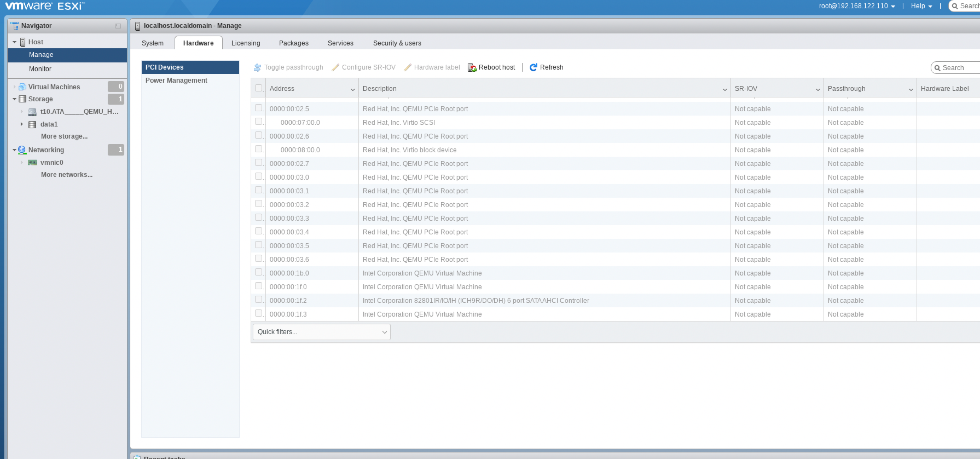
Task: Check the box for the Virtio SCSI device
Action: [x=259, y=122]
